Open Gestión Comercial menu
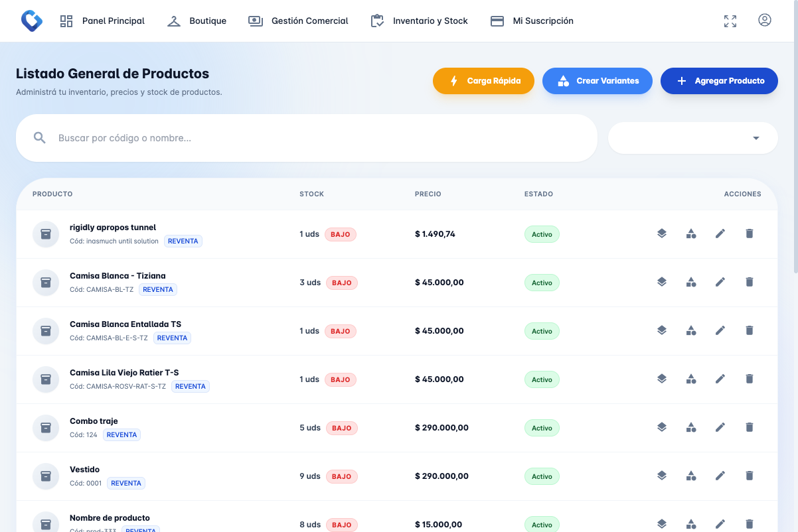Viewport: 798px width, 532px height. pyautogui.click(x=298, y=21)
